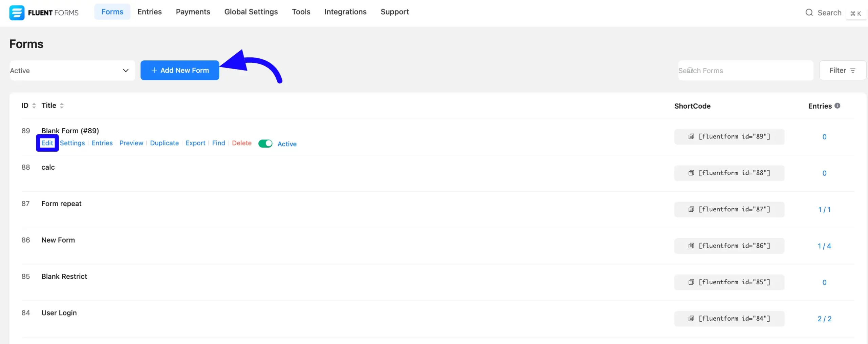Click Blank Form (#89) title
Image resolution: width=868 pixels, height=344 pixels.
(x=70, y=131)
